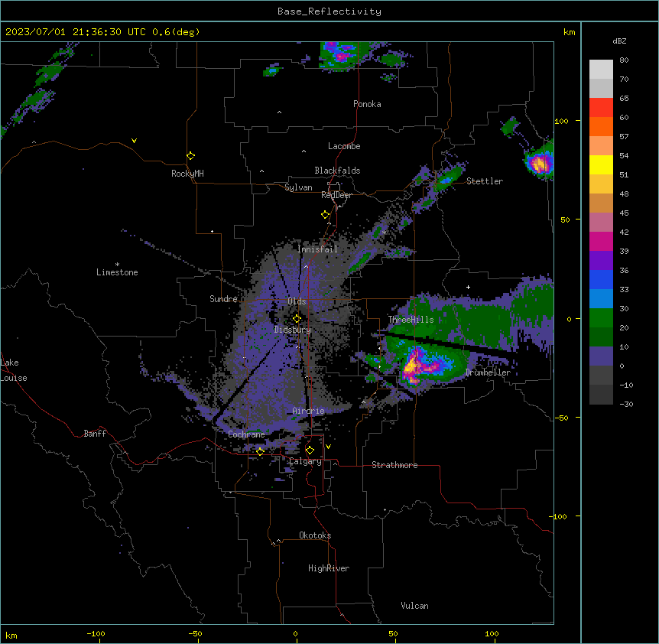
Task: Click the asterisk marker above Limestone
Action: (x=117, y=264)
